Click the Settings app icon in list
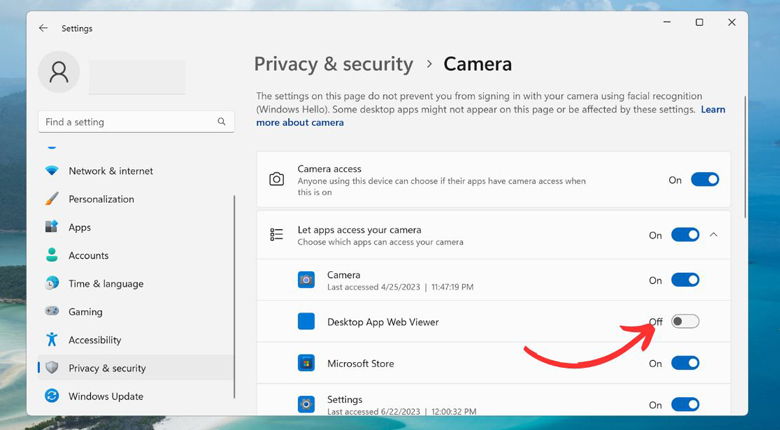 point(306,404)
